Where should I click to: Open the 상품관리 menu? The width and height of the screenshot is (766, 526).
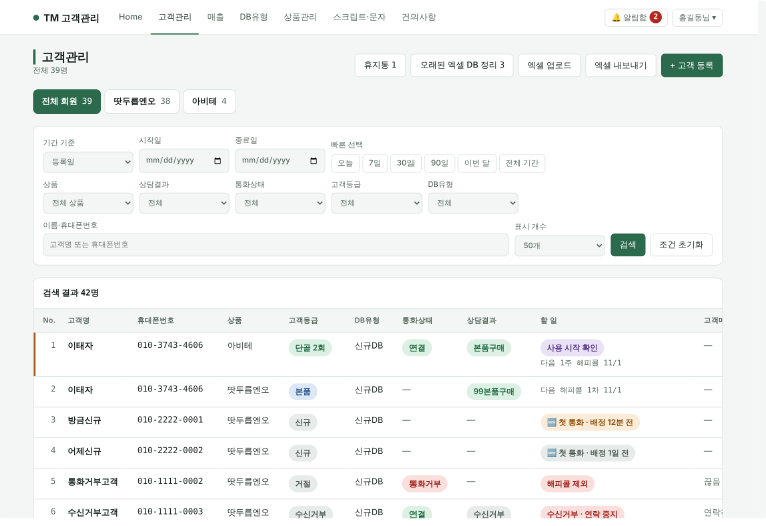click(x=300, y=17)
